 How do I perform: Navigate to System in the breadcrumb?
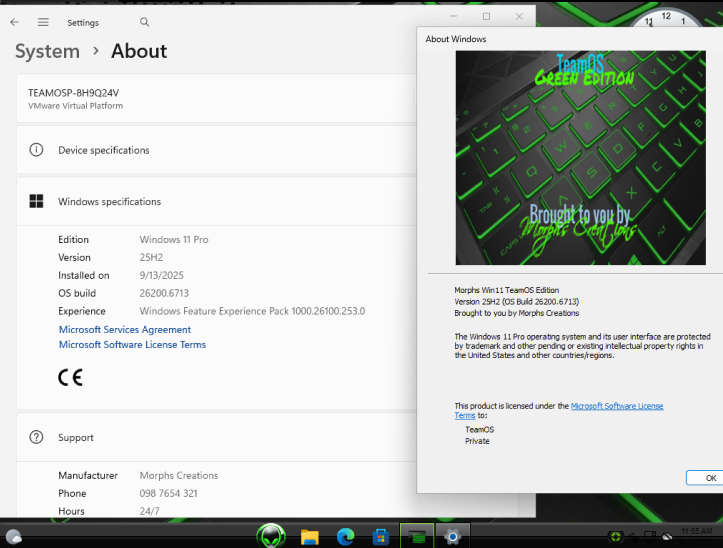click(47, 51)
